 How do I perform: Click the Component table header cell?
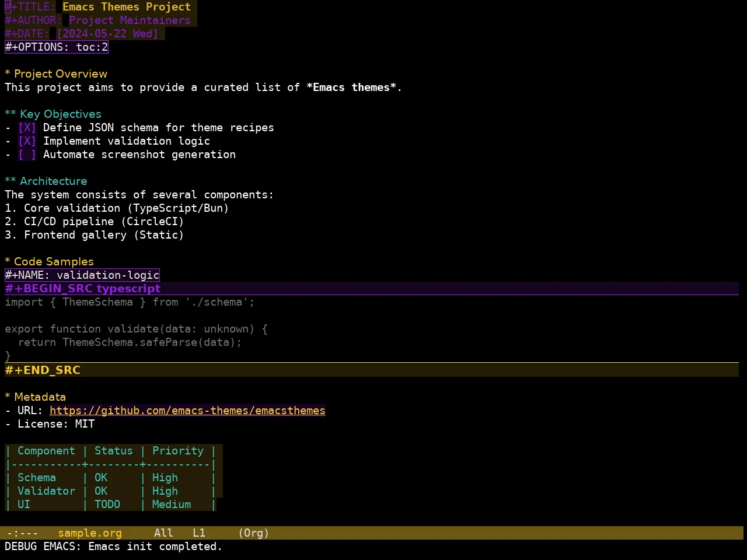pos(46,451)
